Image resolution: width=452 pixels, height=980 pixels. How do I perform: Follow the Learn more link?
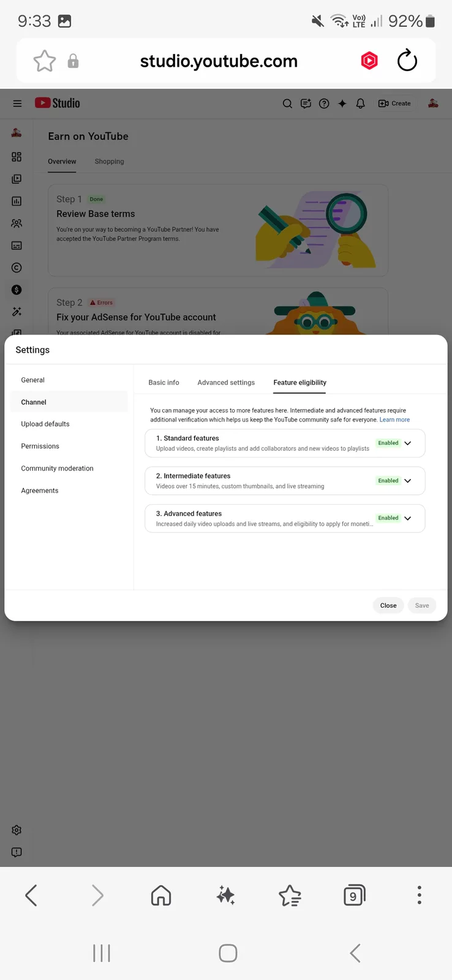(394, 420)
